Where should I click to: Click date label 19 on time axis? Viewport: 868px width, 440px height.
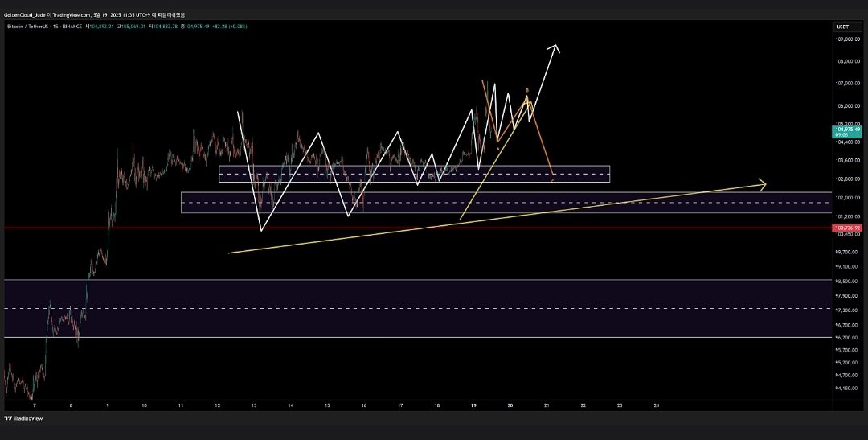pyautogui.click(x=473, y=405)
